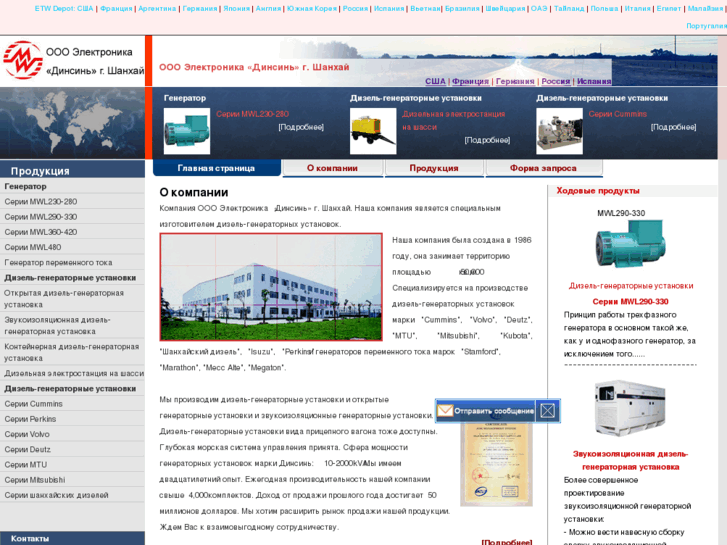The width and height of the screenshot is (727, 545).
Task: Click Италия in top depot list
Action: (x=637, y=8)
